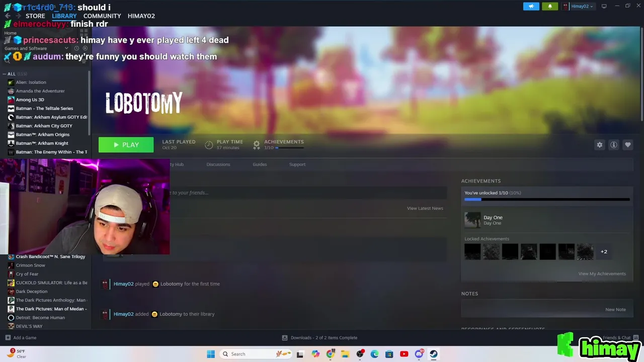Select Batman™: Arkham Origins
Viewport: 644px width, 362px height.
tap(43, 135)
